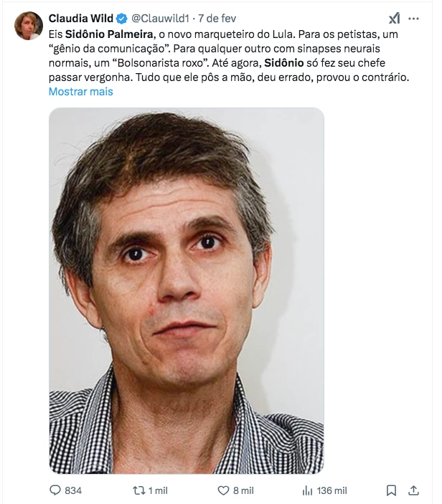The width and height of the screenshot is (442, 504).
Task: Open the view analytics bar-chart icon
Action: (307, 490)
